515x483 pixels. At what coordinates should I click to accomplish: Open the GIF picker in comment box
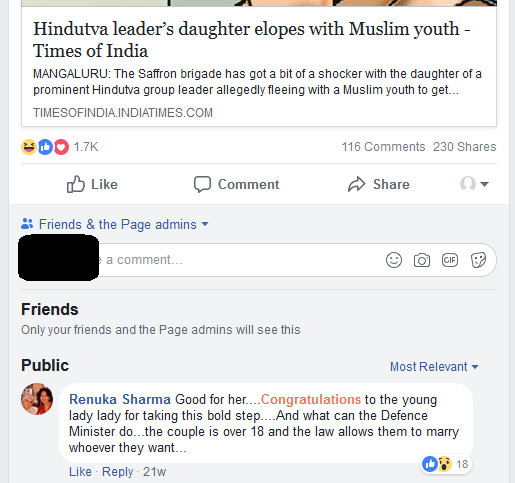click(450, 260)
